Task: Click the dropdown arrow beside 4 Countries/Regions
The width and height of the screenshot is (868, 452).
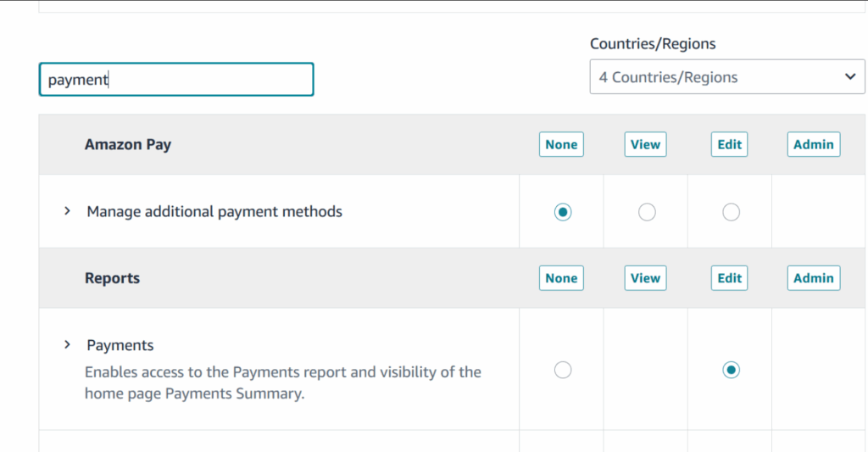Action: tap(850, 77)
